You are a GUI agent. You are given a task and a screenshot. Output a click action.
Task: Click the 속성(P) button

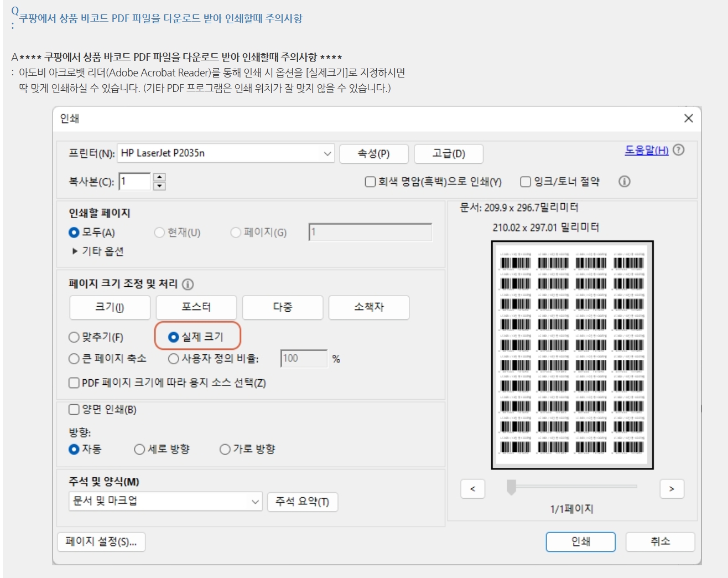(374, 154)
